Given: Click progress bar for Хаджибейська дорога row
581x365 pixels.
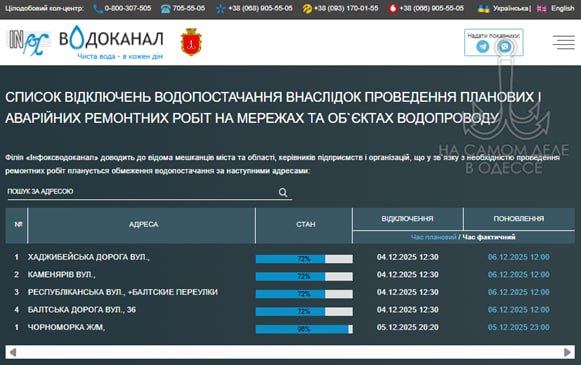Looking at the screenshot, I should click(x=304, y=259).
